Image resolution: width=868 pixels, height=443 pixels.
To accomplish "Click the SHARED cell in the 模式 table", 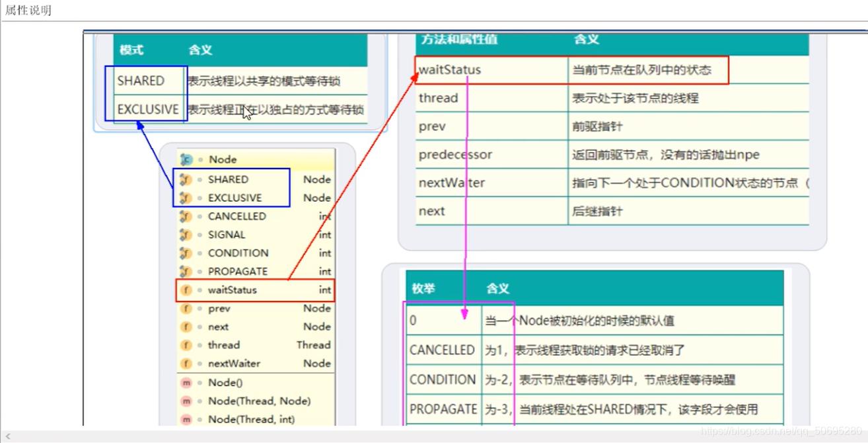I will (x=149, y=81).
